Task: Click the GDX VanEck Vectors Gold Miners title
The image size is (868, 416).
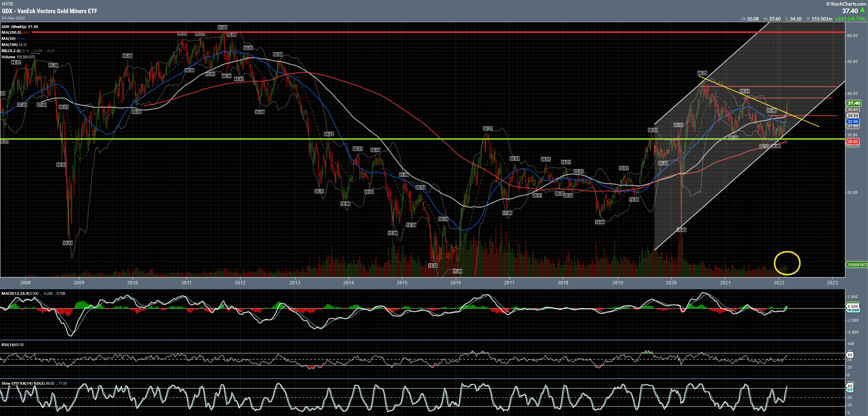Action: [50, 11]
